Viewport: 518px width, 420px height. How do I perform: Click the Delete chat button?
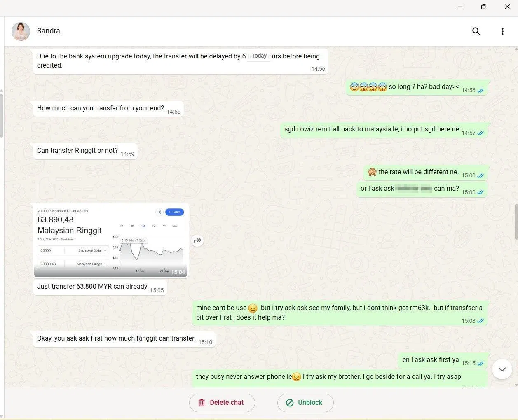[x=222, y=403]
